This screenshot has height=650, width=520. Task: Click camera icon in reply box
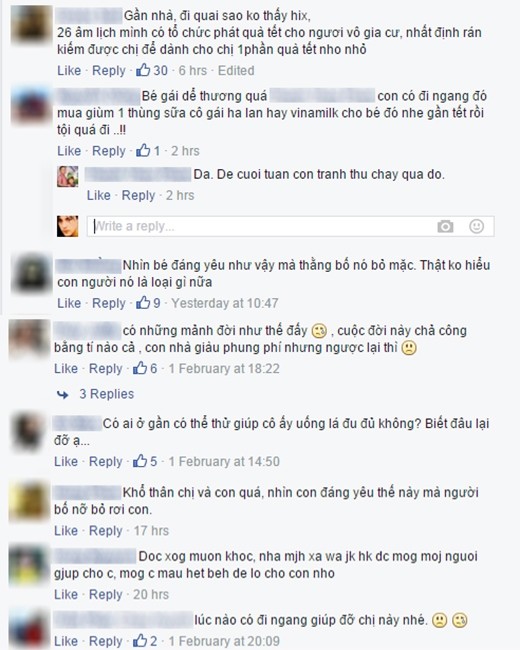click(445, 226)
